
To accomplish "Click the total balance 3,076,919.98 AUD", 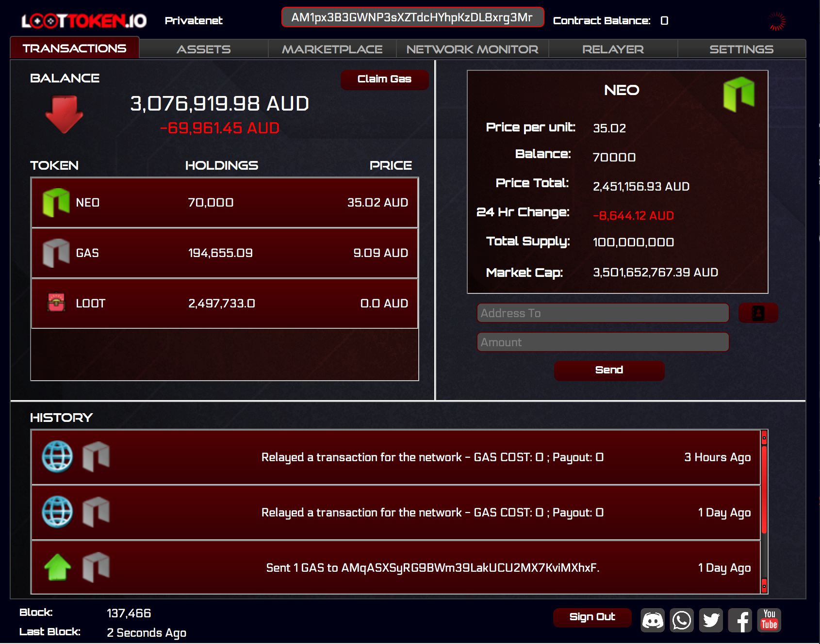I will click(x=219, y=103).
